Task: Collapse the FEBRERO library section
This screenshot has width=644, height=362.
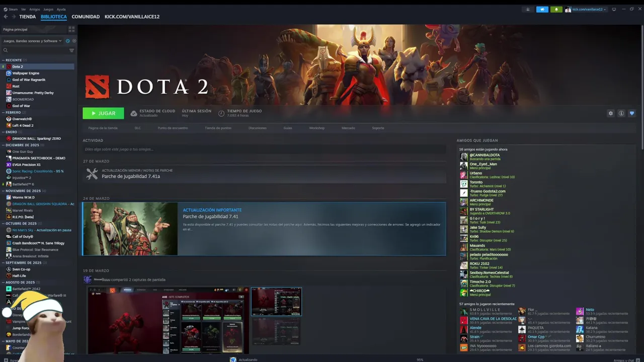Action: tap(3, 112)
